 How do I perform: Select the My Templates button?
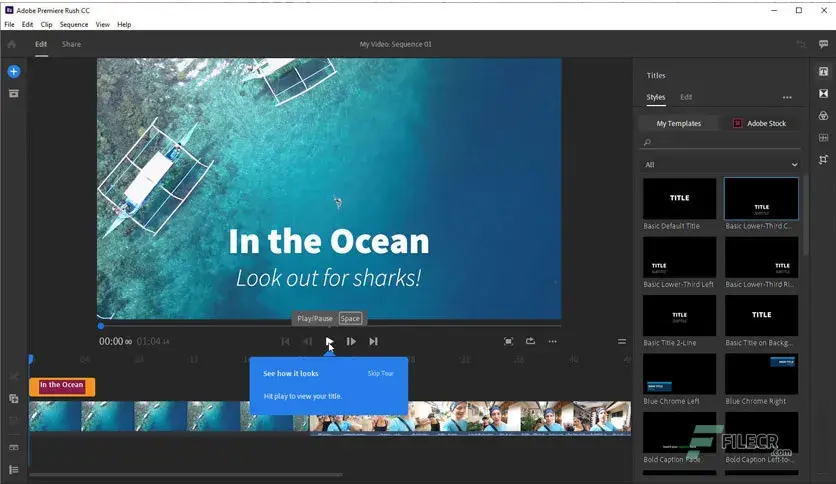(x=679, y=123)
